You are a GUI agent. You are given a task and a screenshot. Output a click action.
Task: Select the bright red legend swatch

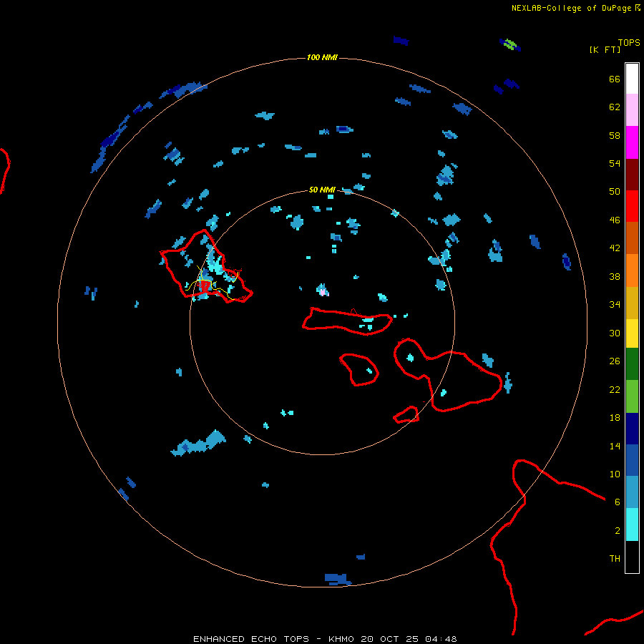(632, 206)
